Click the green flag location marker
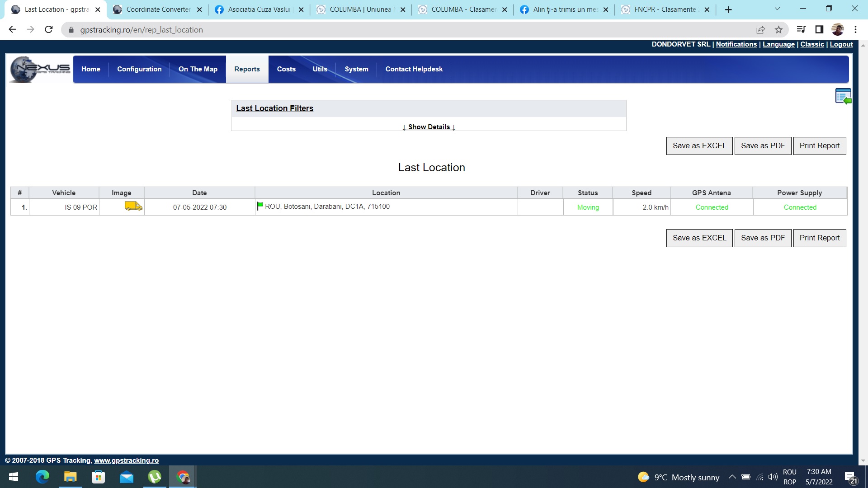 click(260, 206)
